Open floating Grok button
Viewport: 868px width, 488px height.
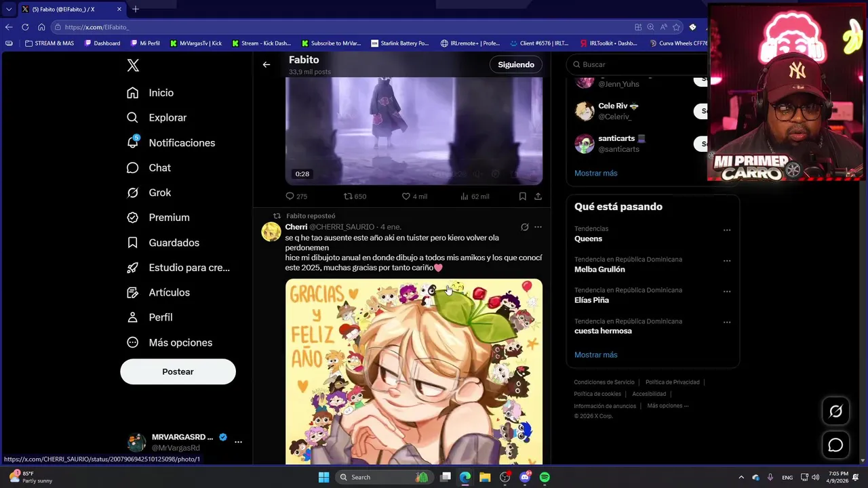pos(835,411)
